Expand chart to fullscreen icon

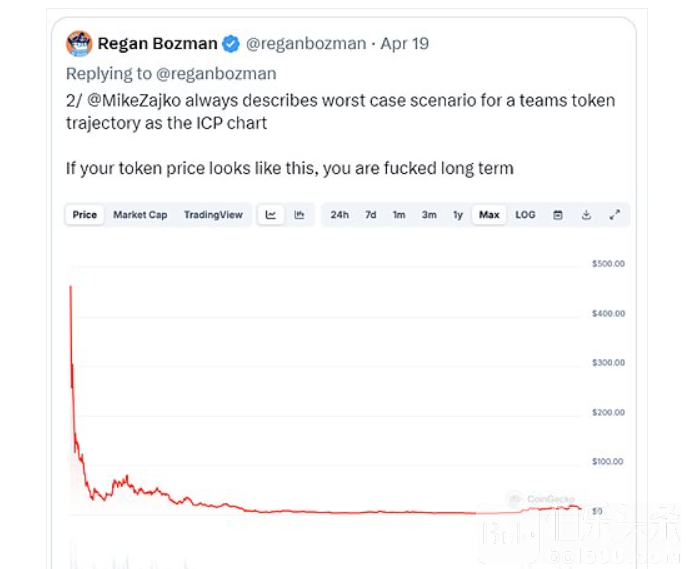coord(615,215)
